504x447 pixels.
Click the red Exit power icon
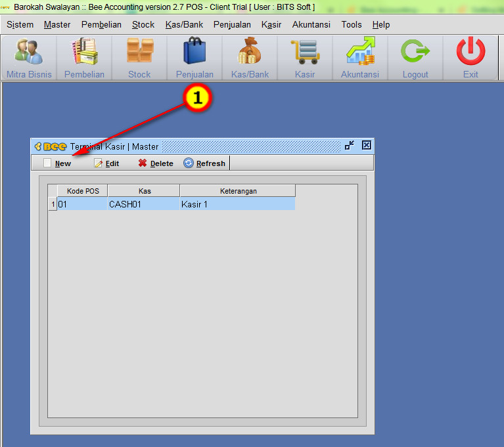point(470,58)
